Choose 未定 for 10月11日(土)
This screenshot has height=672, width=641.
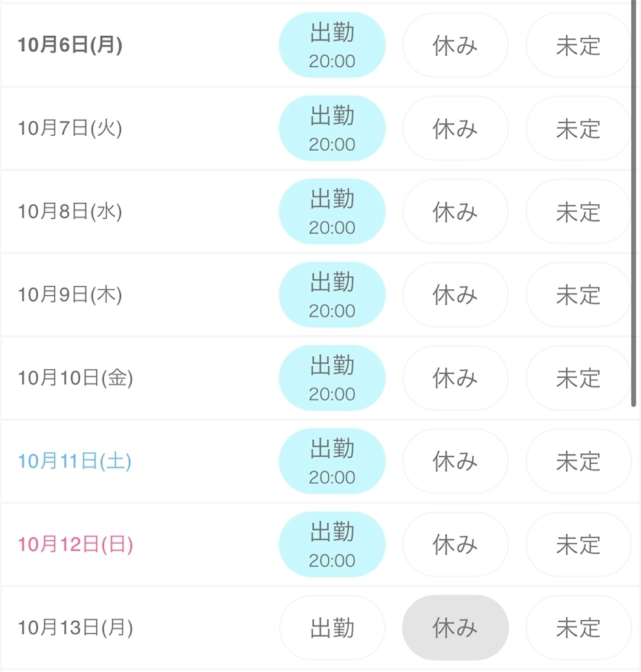578,461
